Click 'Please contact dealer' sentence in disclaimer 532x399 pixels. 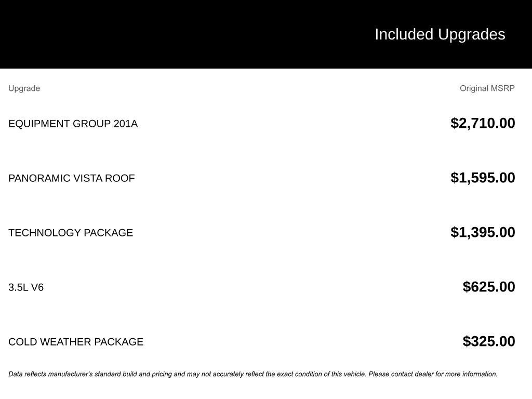(x=433, y=374)
